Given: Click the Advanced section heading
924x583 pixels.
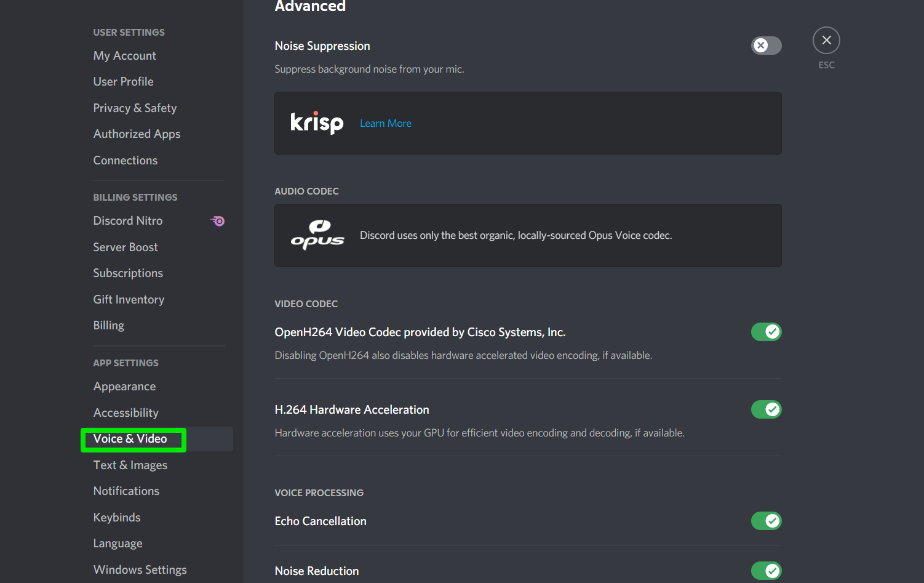Looking at the screenshot, I should click(x=310, y=6).
